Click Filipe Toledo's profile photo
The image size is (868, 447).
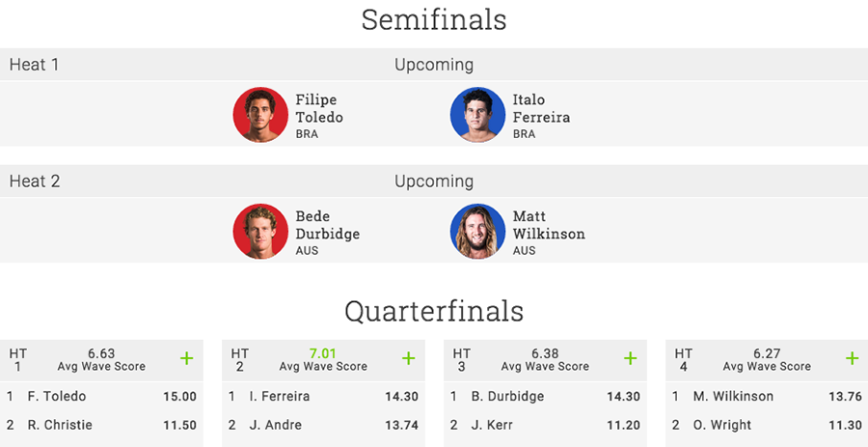point(260,115)
